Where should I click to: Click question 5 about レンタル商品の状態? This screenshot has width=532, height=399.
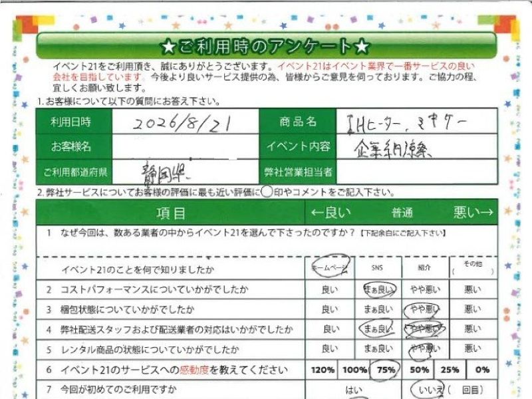pyautogui.click(x=143, y=350)
